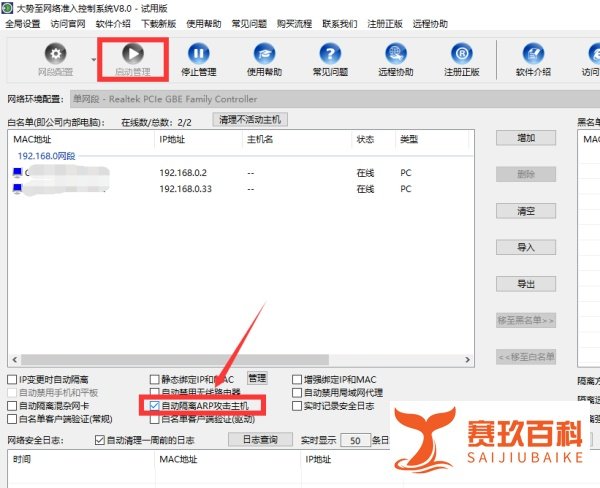Enable 白名单客户端验证(常规) checkbox
The width and height of the screenshot is (600, 488).
12,419
